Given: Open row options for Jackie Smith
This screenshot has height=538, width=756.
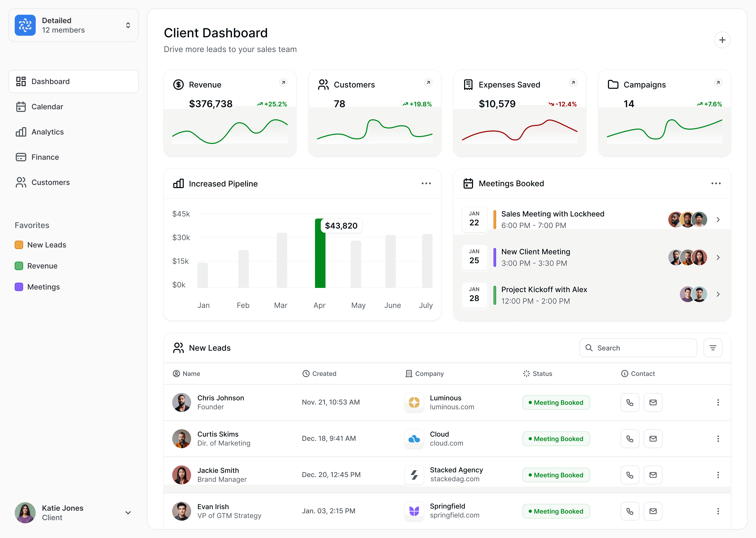Looking at the screenshot, I should coord(718,475).
